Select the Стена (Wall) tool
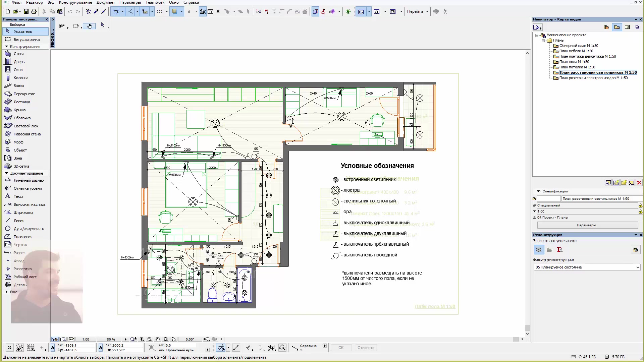 pos(25,54)
